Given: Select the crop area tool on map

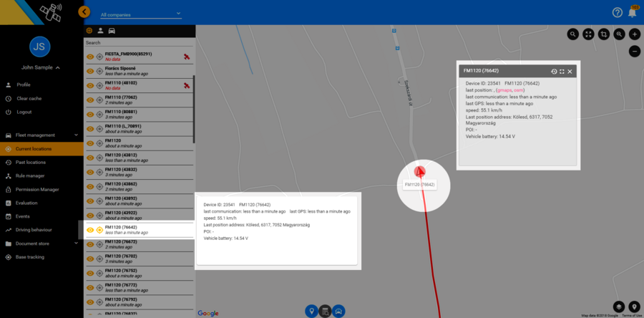Looking at the screenshot, I should (x=604, y=34).
